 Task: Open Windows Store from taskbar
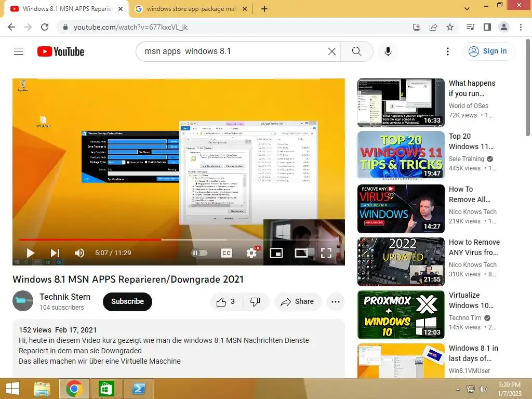point(106,389)
